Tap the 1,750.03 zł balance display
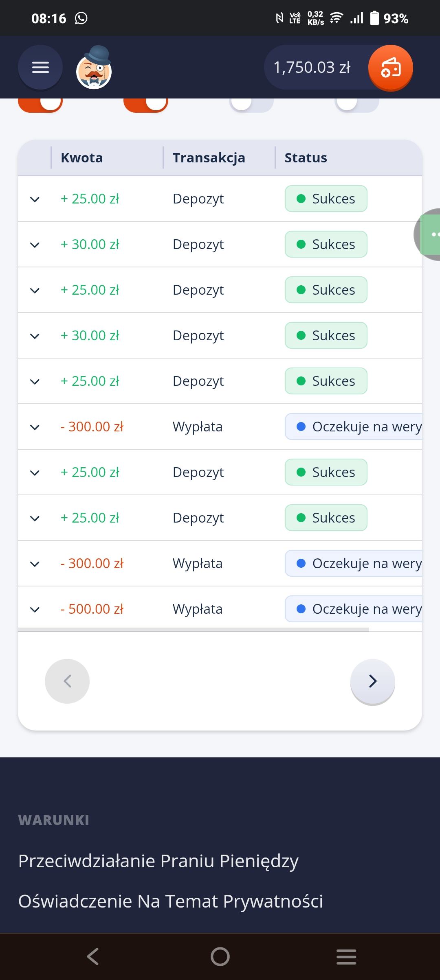440x980 pixels. 312,68
